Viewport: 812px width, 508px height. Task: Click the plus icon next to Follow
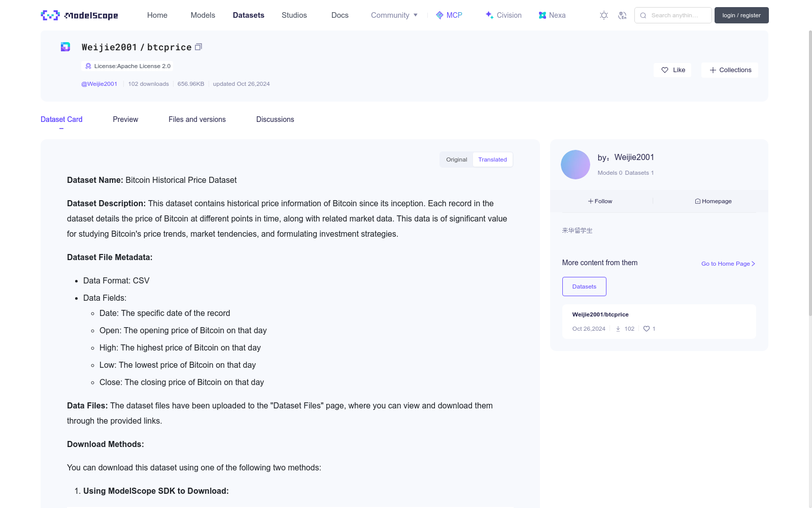pos(591,201)
